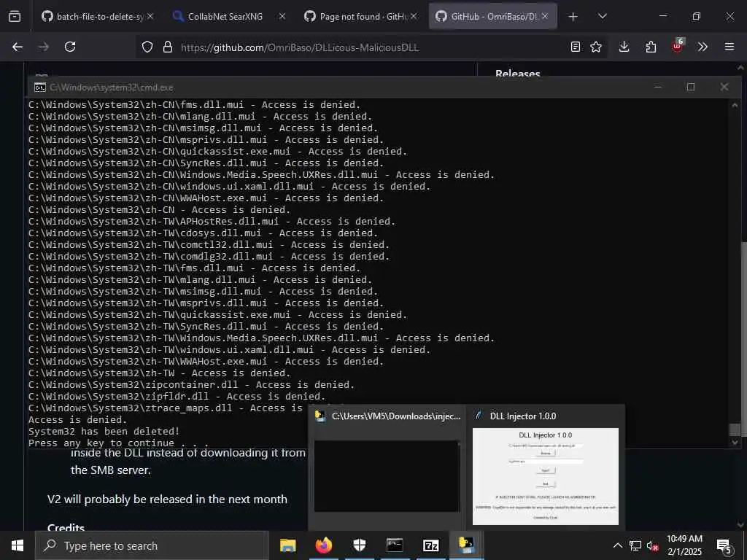This screenshot has width=747, height=560.
Task: Bookmark this page with star icon
Action: [x=596, y=47]
